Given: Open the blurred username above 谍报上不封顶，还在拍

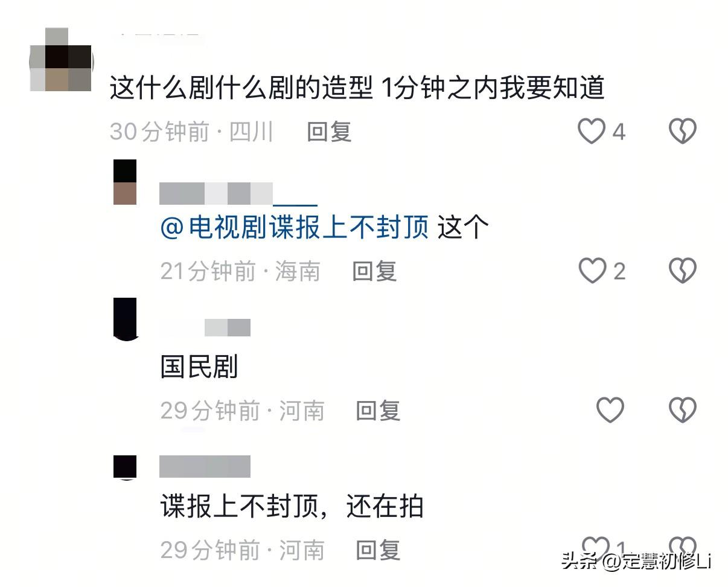Looking at the screenshot, I should tap(205, 467).
